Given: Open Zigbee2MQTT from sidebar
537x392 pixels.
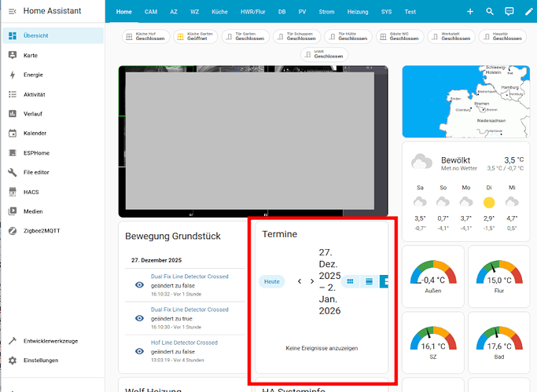Looking at the screenshot, I should pyautogui.click(x=53, y=231).
